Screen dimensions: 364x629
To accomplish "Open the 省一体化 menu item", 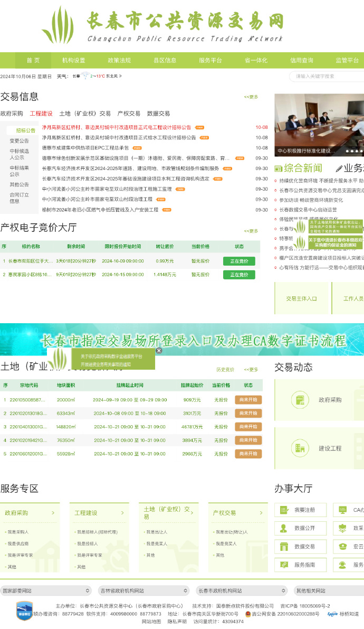I will point(256,60).
